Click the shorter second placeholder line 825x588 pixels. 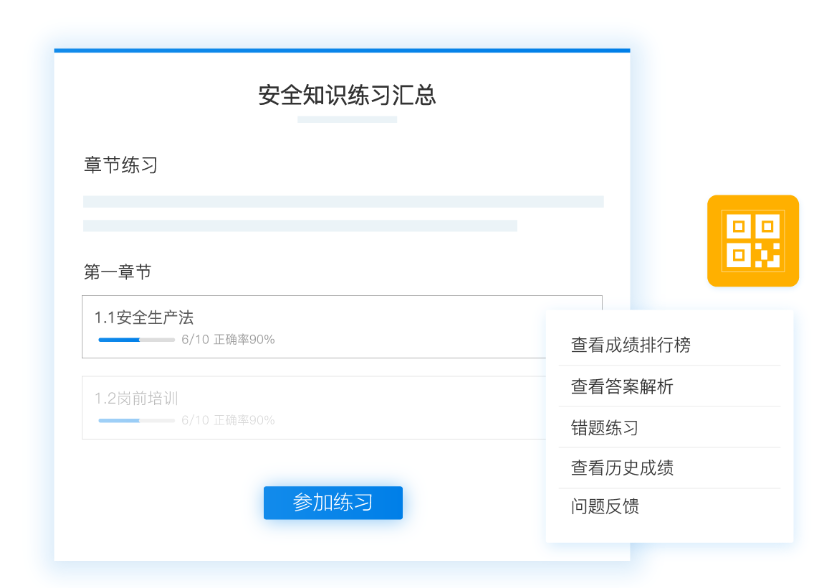pos(300,226)
